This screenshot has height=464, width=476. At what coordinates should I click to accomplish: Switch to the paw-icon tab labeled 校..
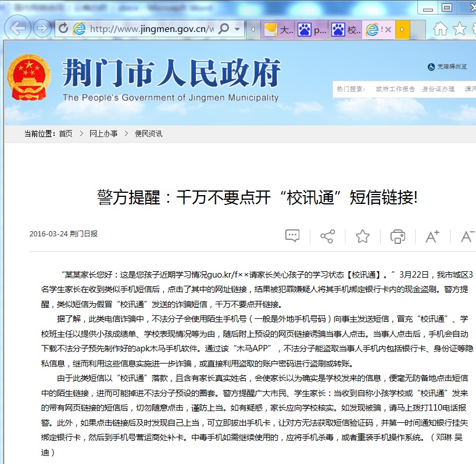tap(346, 30)
